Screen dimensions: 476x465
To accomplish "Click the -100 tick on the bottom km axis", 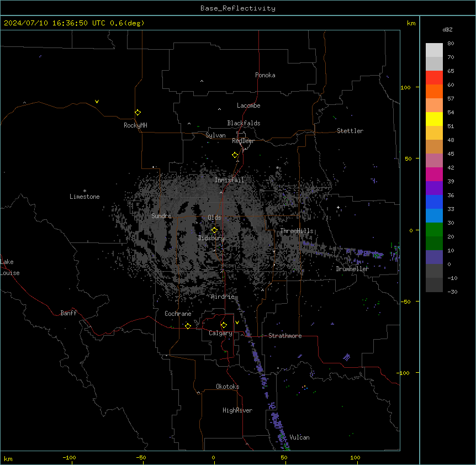I will [x=69, y=457].
